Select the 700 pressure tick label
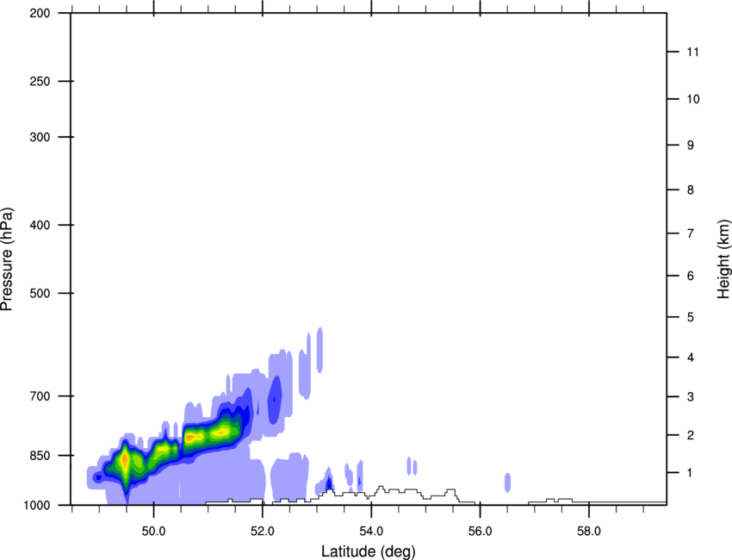This screenshot has width=732, height=560. pyautogui.click(x=40, y=396)
